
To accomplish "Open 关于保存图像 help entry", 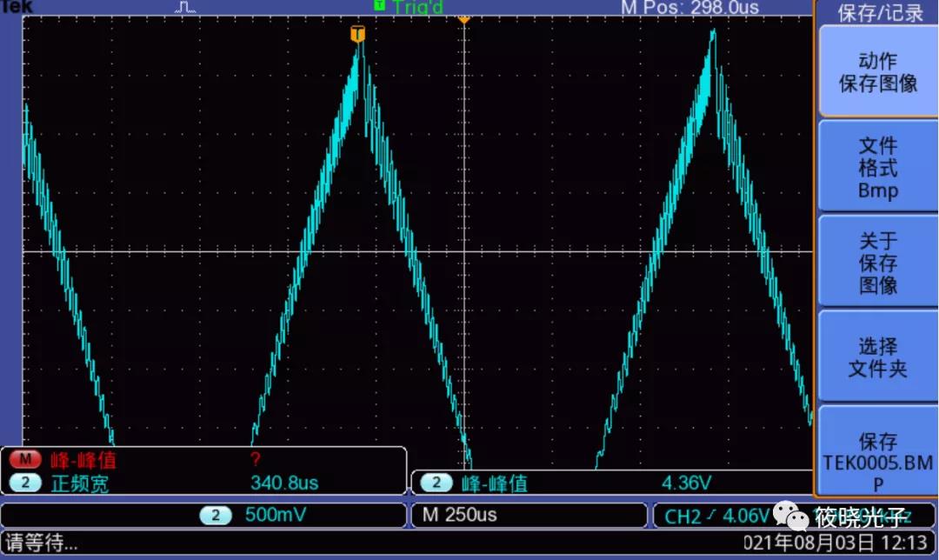I will point(877,263).
